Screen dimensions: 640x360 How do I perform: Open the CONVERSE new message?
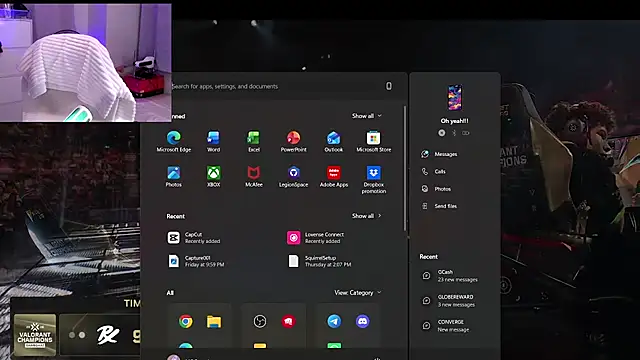pyautogui.click(x=446, y=326)
